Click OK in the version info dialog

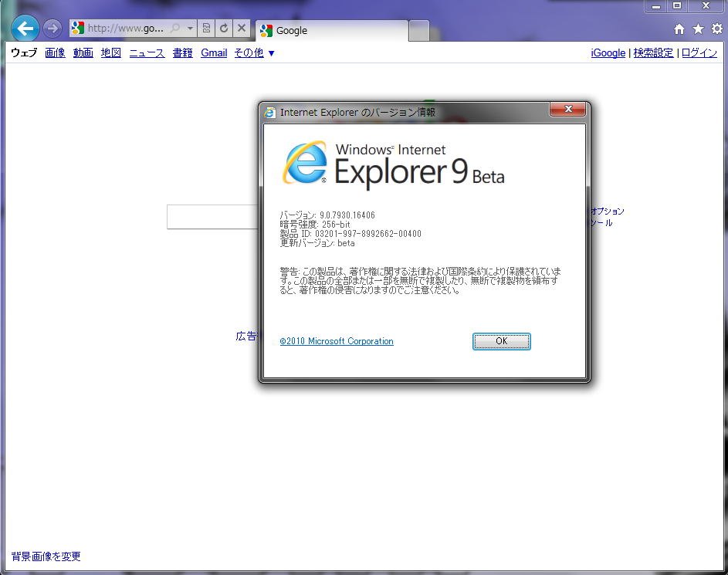point(502,341)
